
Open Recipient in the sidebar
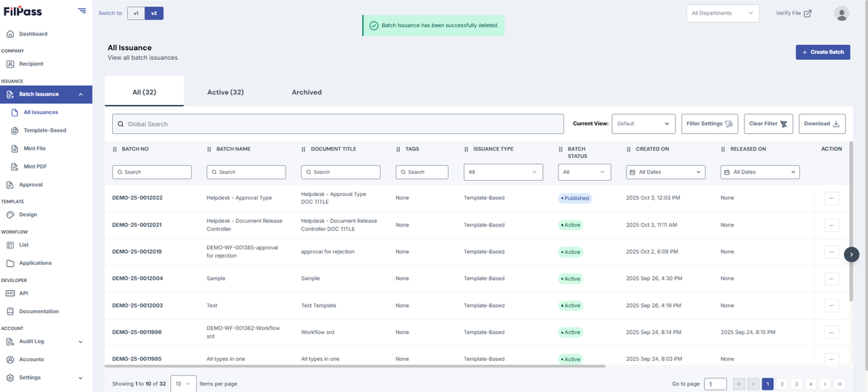pyautogui.click(x=31, y=64)
